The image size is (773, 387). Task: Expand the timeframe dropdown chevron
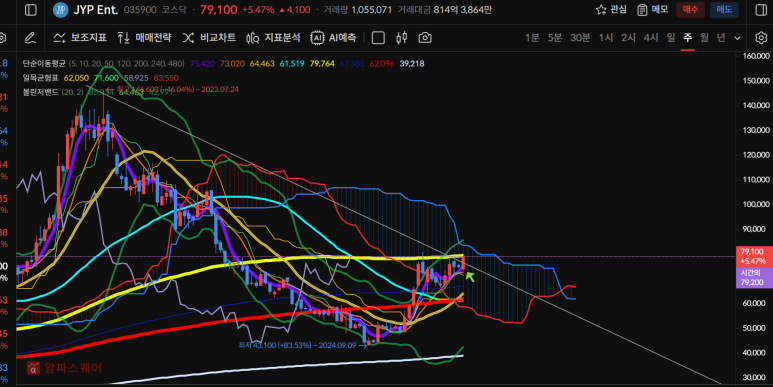(x=738, y=38)
